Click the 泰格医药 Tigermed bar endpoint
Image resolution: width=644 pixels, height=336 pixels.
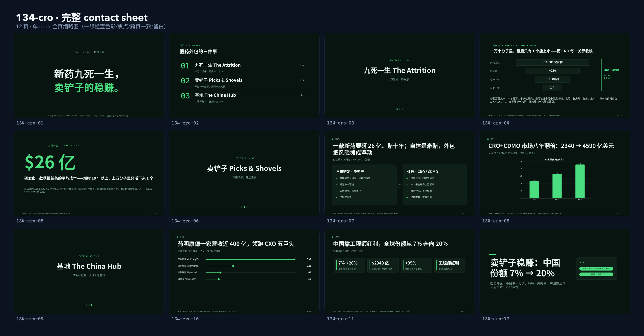[x=220, y=273]
